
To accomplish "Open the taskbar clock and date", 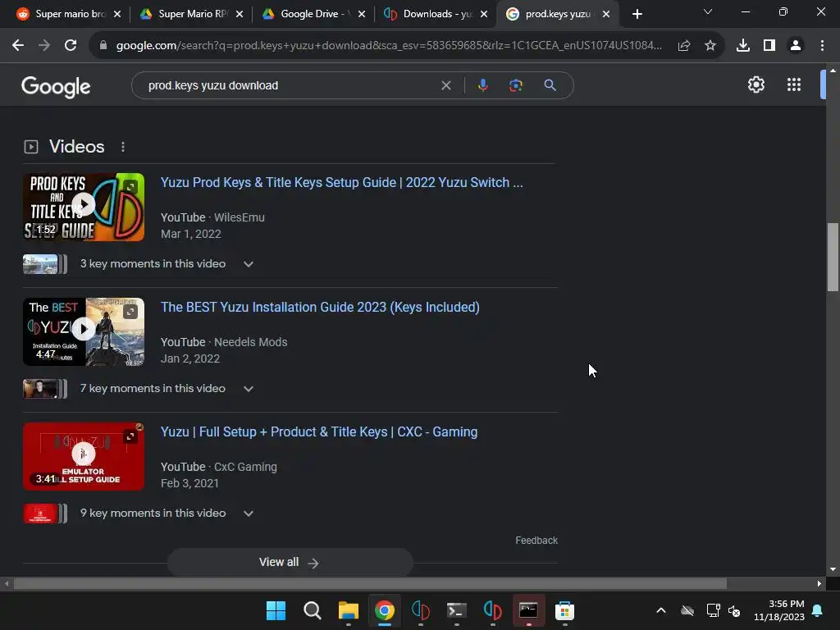I will tap(779, 610).
